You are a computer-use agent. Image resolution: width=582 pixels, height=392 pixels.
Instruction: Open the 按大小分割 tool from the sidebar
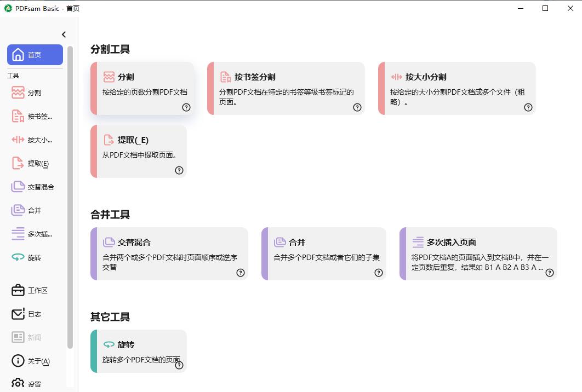[x=18, y=140]
